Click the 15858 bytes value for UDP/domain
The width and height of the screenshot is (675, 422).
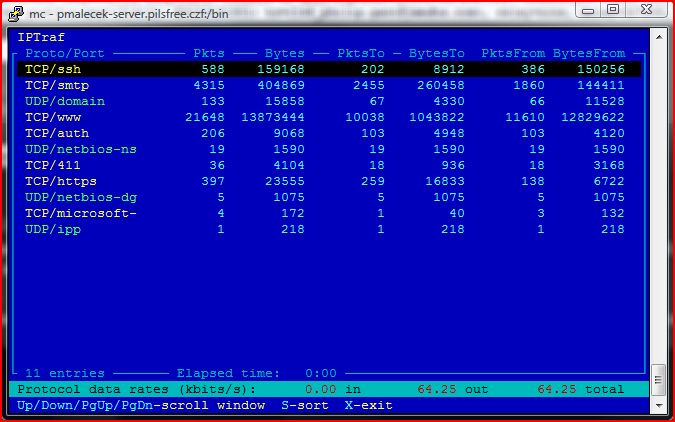click(285, 101)
